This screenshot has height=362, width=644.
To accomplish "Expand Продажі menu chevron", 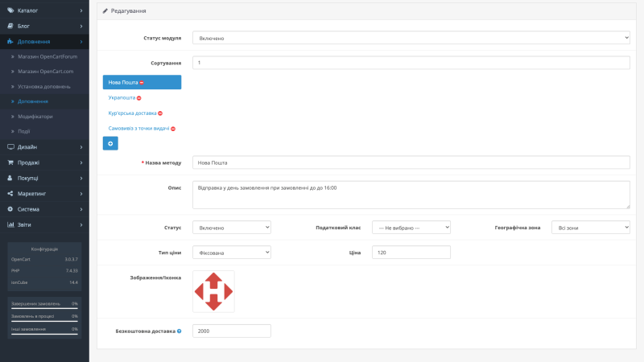I will (x=81, y=162).
